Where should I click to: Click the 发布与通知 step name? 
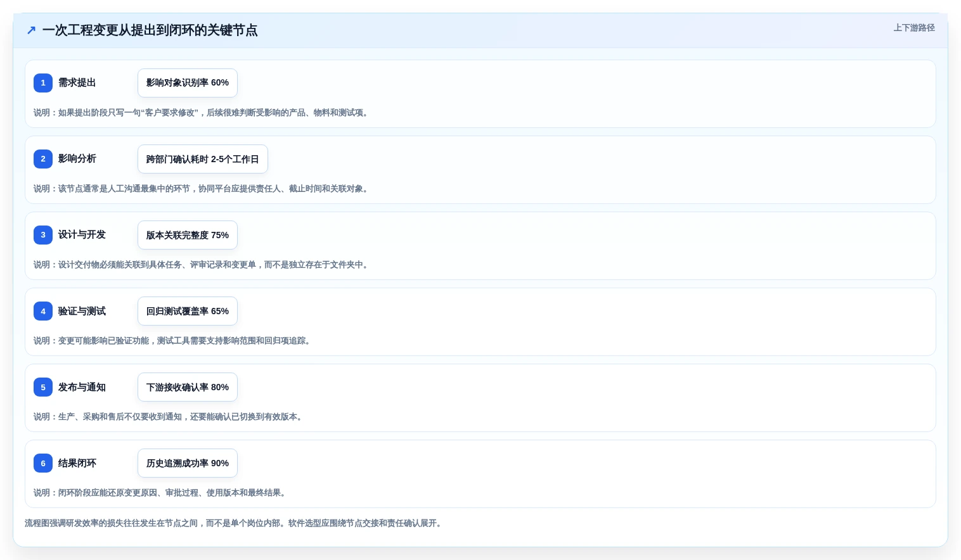tap(82, 387)
